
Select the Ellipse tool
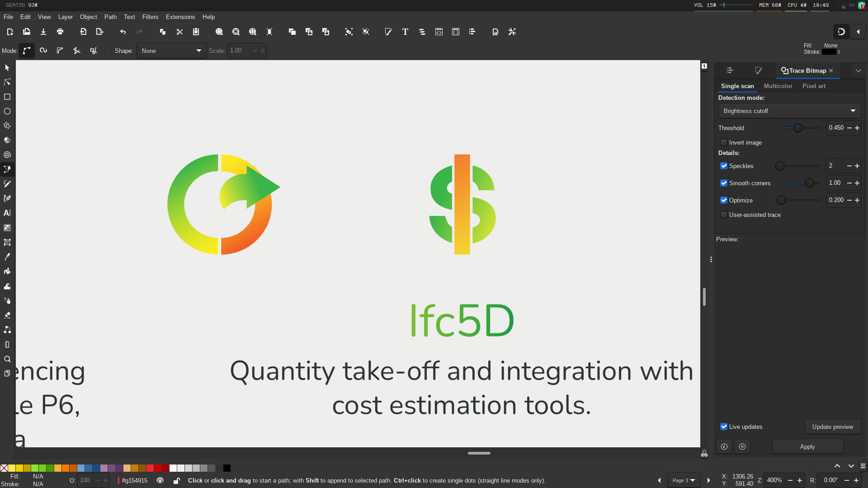[x=7, y=111]
